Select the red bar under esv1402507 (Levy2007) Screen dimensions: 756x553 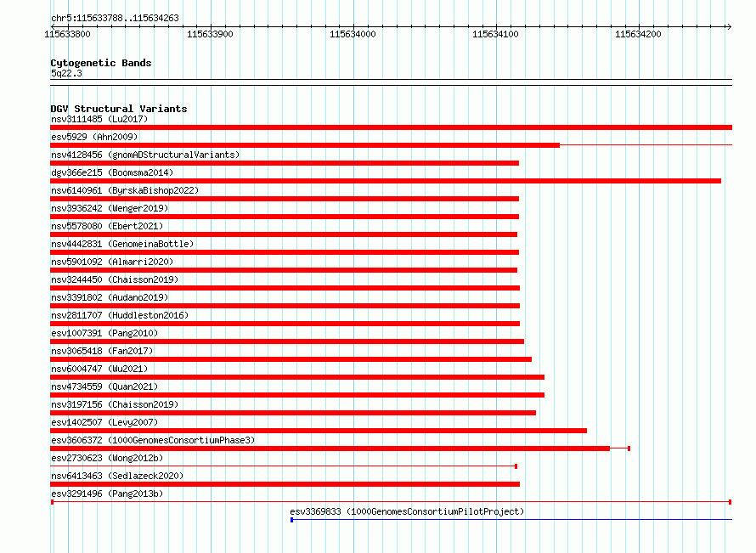coord(319,431)
